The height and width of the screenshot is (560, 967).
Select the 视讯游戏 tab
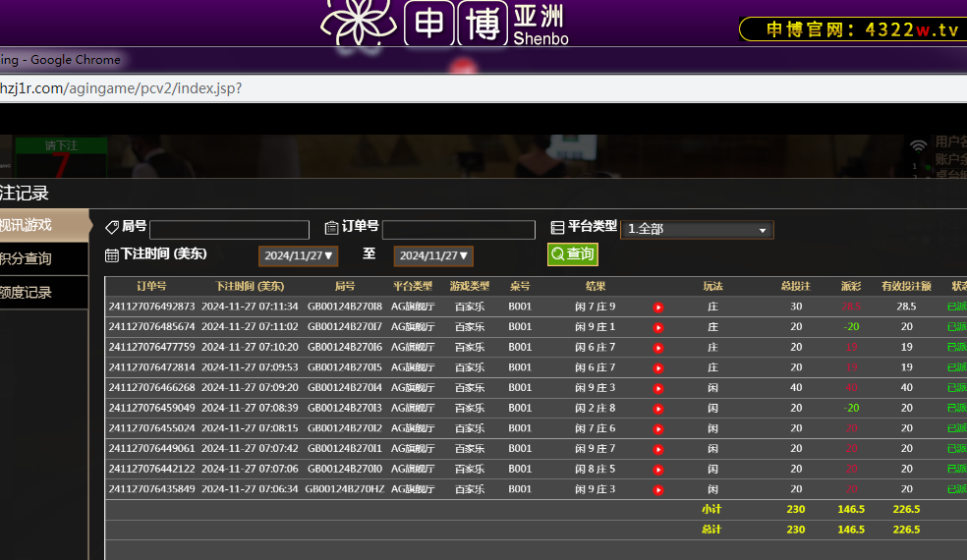pyautogui.click(x=39, y=225)
